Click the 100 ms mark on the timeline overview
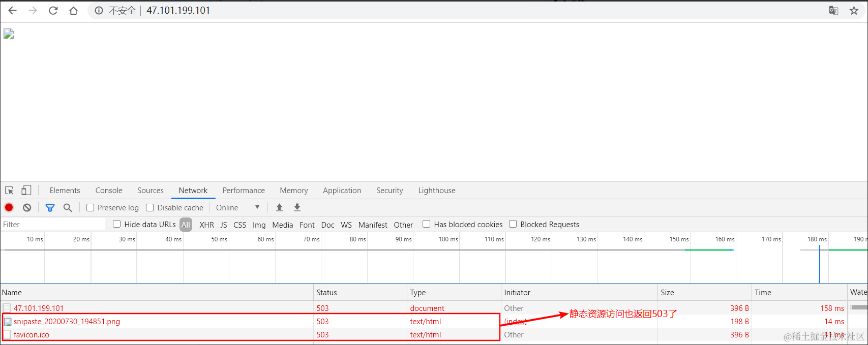The width and height of the screenshot is (868, 345). (x=448, y=239)
